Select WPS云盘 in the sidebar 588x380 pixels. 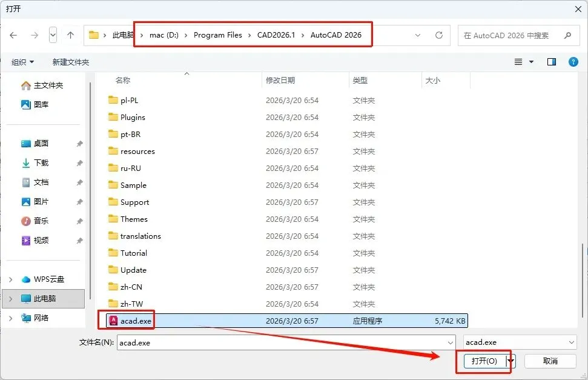pyautogui.click(x=43, y=279)
